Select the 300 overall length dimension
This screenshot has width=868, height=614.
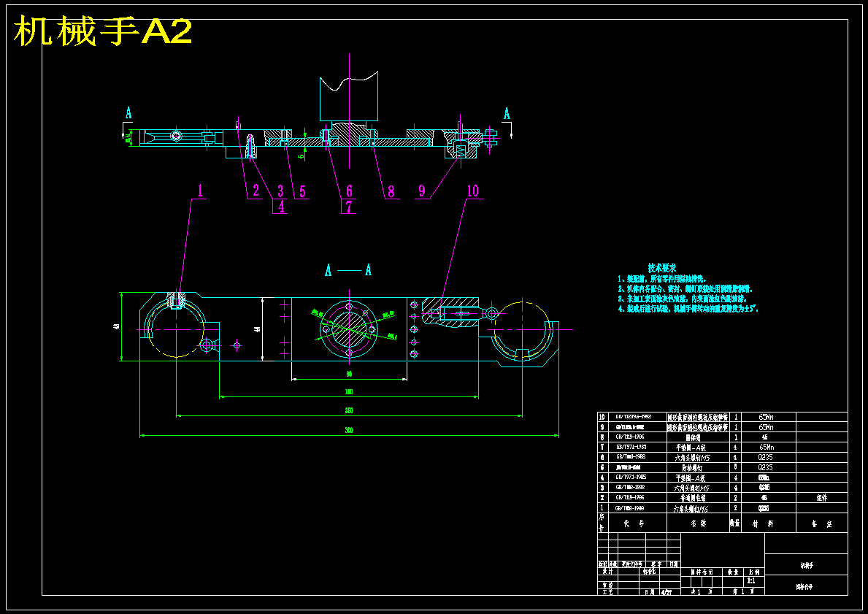coord(349,430)
